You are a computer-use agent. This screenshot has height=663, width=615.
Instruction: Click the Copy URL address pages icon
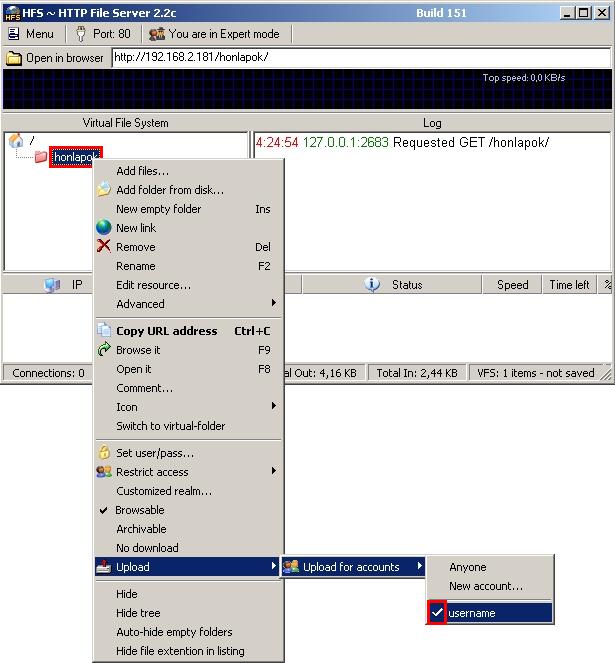coord(104,330)
